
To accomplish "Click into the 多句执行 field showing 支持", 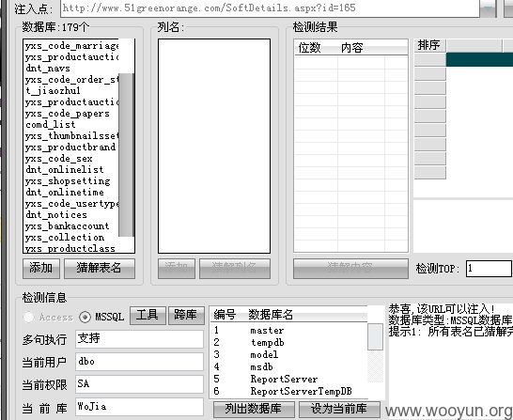I will 139,339.
